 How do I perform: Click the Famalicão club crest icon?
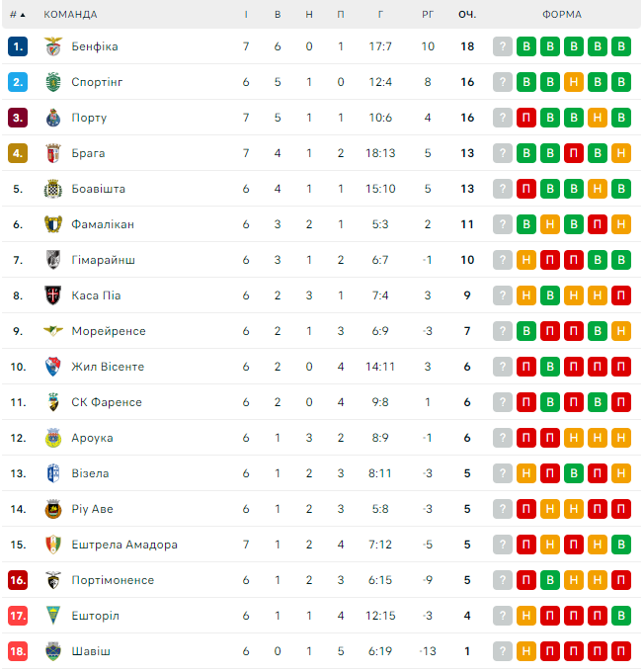point(53,224)
